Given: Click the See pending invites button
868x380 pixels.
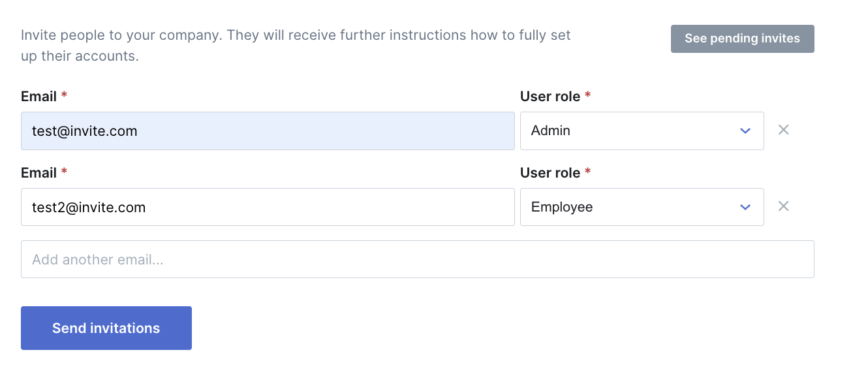Looking at the screenshot, I should (742, 39).
